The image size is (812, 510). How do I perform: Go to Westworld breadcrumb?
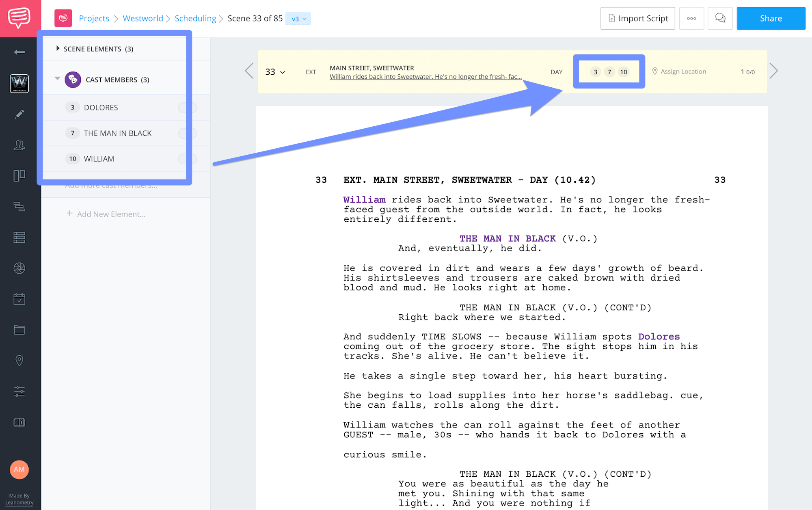tap(143, 18)
